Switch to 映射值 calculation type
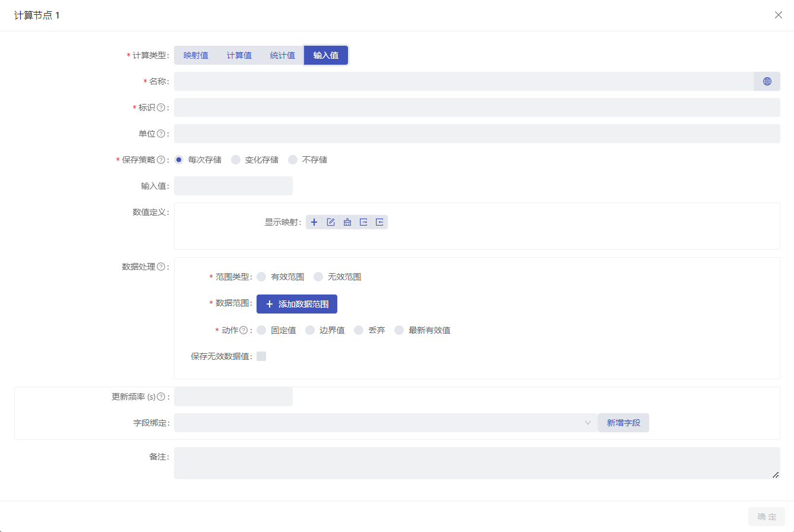Viewport: 794px width, 532px height. [x=196, y=55]
